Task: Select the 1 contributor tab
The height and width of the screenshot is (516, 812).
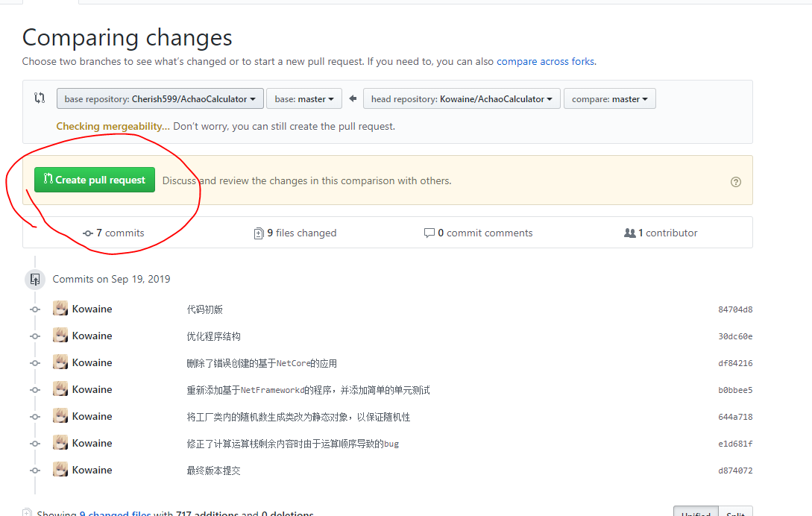Action: click(x=661, y=233)
